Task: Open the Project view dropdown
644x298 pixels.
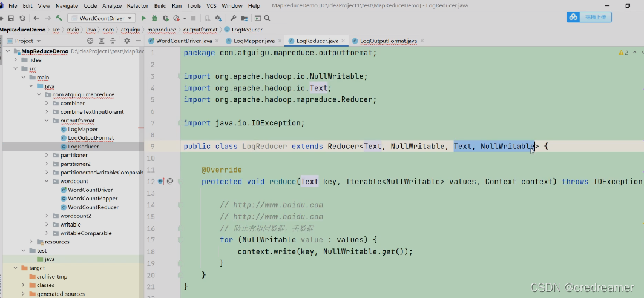Action: [27, 41]
